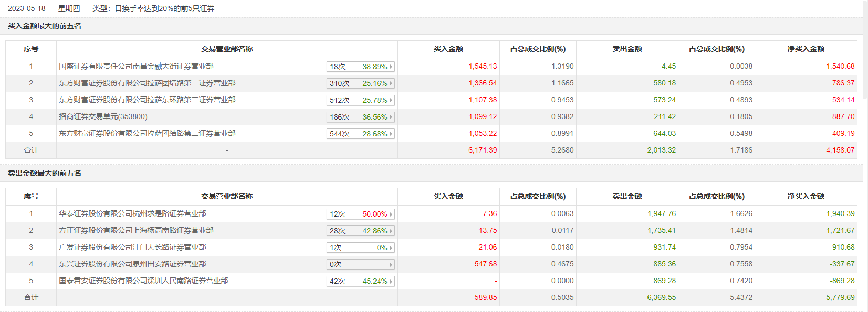Expand the 186次 36.56% stats box
The width and height of the screenshot is (868, 312).
click(x=360, y=117)
